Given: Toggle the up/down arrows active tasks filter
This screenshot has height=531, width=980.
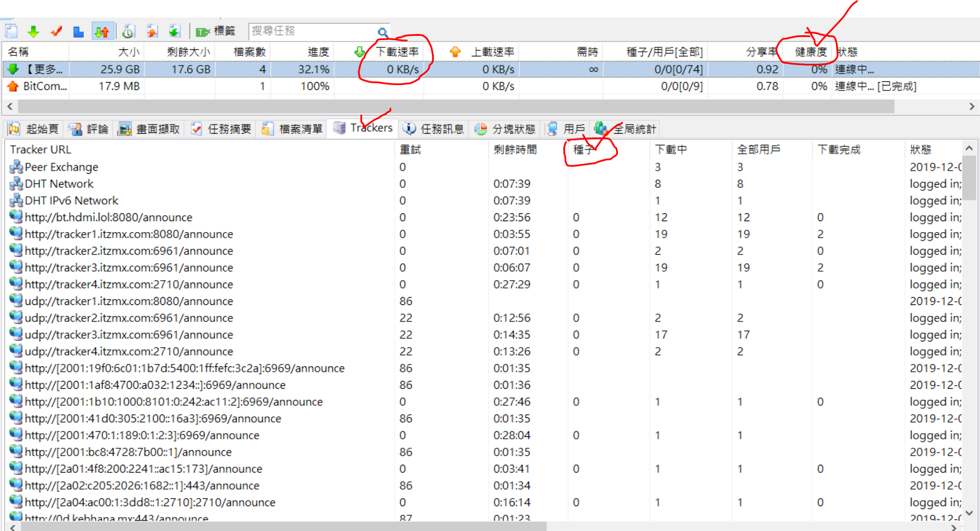Looking at the screenshot, I should tap(101, 32).
